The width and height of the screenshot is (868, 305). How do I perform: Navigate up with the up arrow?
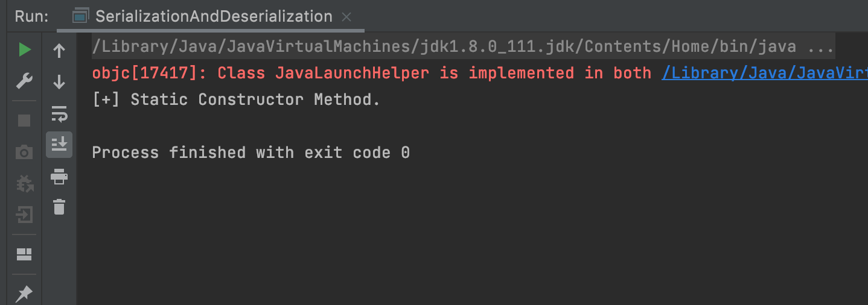click(59, 51)
